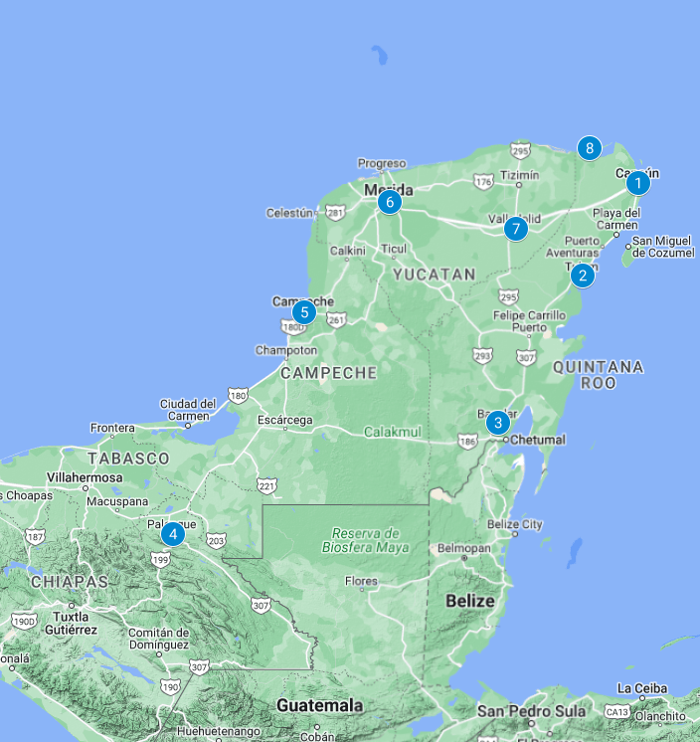Click the Reserva de Biosfera Maya label
700x742 pixels.
[365, 540]
